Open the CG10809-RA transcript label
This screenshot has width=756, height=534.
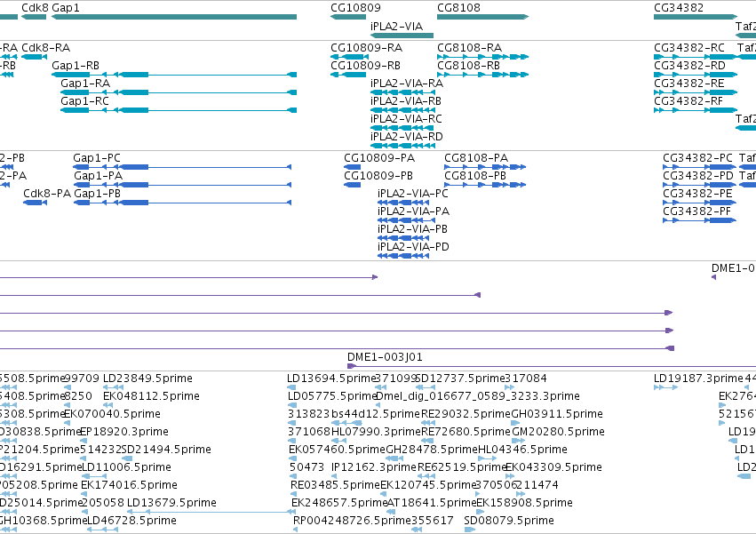[x=366, y=48]
